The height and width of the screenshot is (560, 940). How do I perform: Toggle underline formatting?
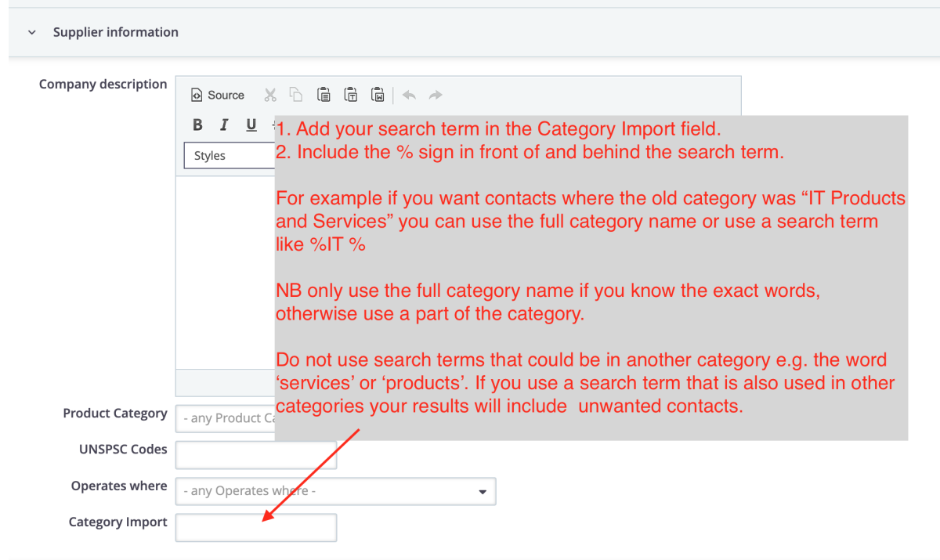(251, 125)
